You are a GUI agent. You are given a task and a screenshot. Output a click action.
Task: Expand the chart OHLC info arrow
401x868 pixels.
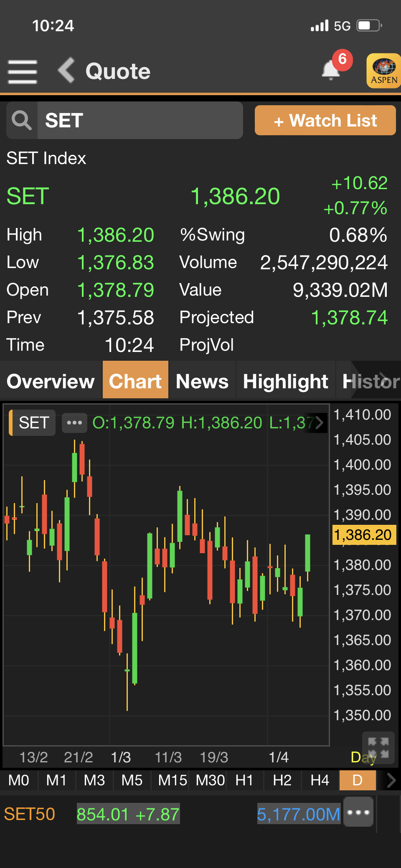tap(320, 423)
